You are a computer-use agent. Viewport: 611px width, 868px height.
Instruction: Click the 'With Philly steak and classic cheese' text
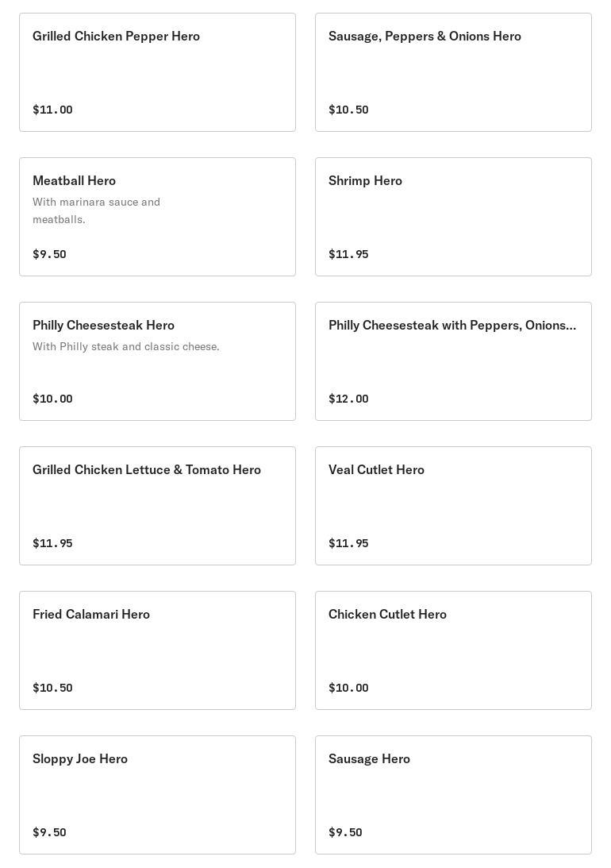[x=126, y=346]
